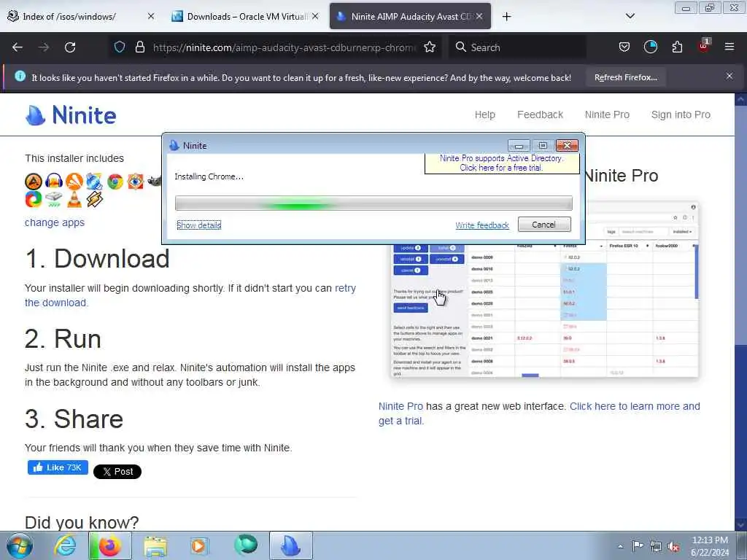
Task: Switch to Index of /isos/windows/ tab
Action: tap(80, 17)
